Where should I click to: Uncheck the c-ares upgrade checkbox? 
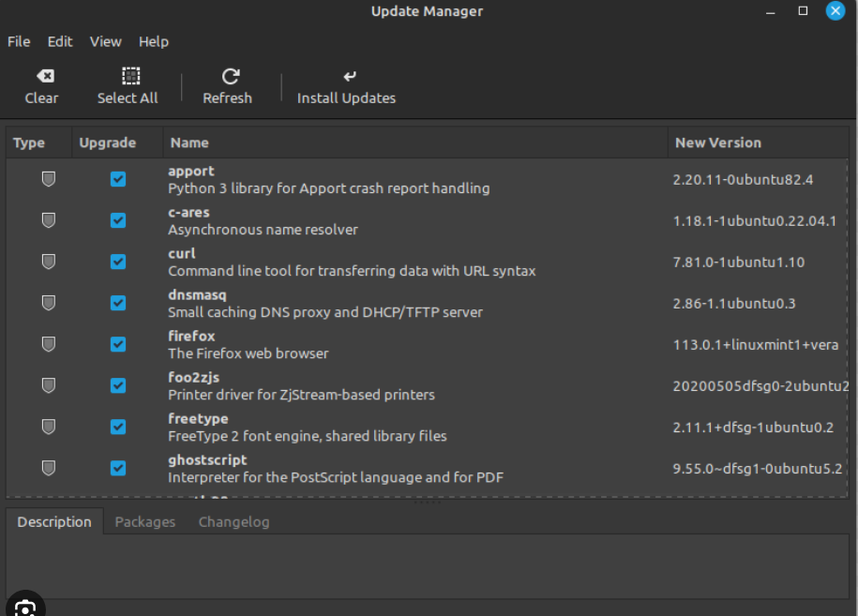[118, 220]
